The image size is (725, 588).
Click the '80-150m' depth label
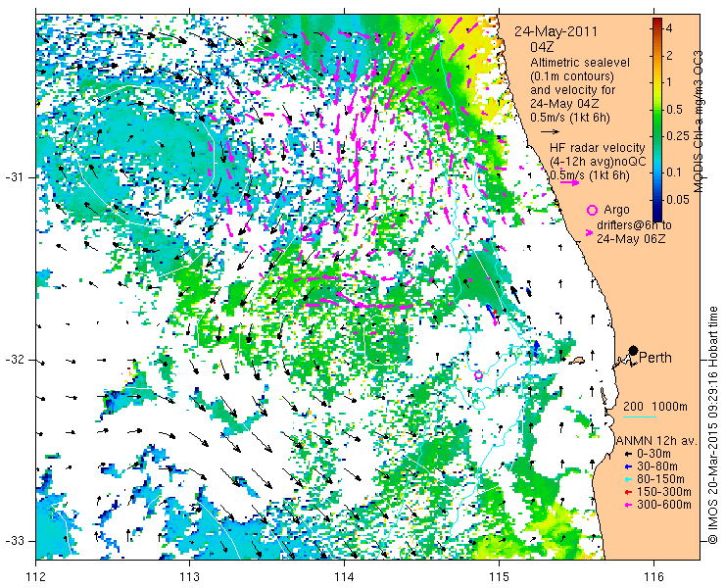[660, 479]
